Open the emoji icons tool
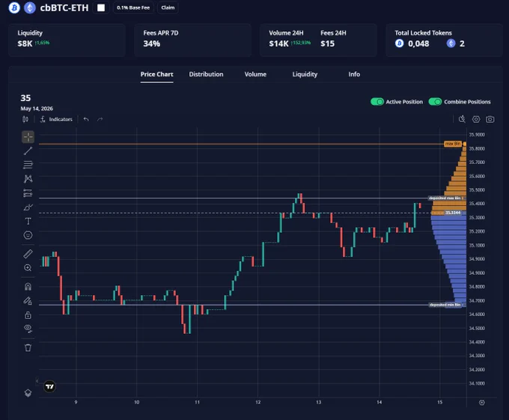This screenshot has height=420, width=509. coord(28,235)
